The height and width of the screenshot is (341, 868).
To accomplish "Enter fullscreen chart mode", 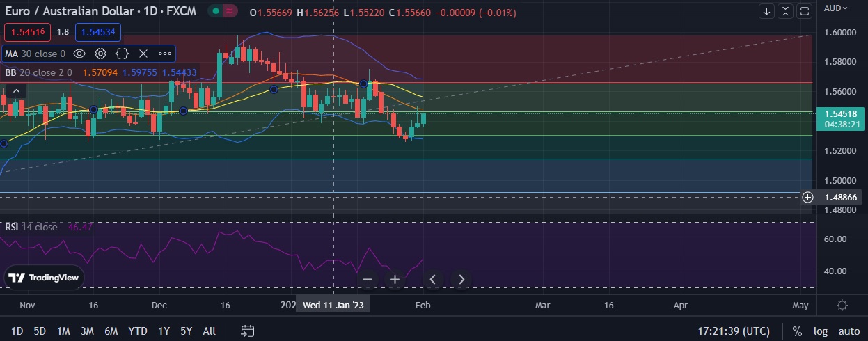I will [804, 11].
